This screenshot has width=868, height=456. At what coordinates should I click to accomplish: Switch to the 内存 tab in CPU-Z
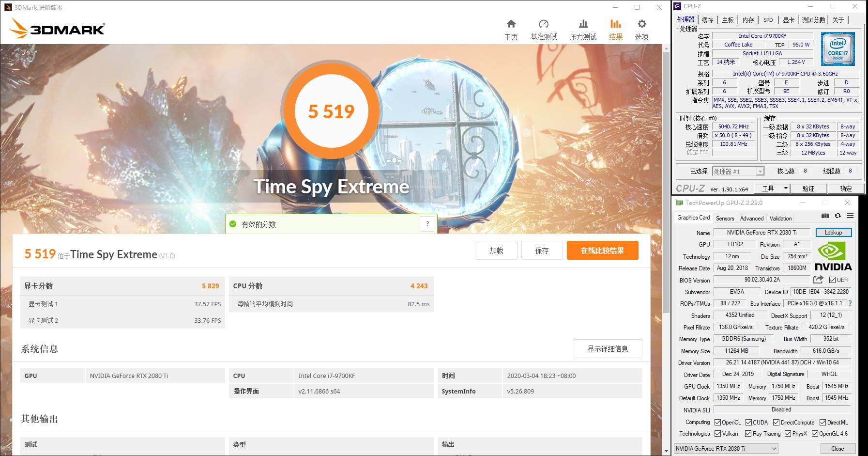pos(748,20)
